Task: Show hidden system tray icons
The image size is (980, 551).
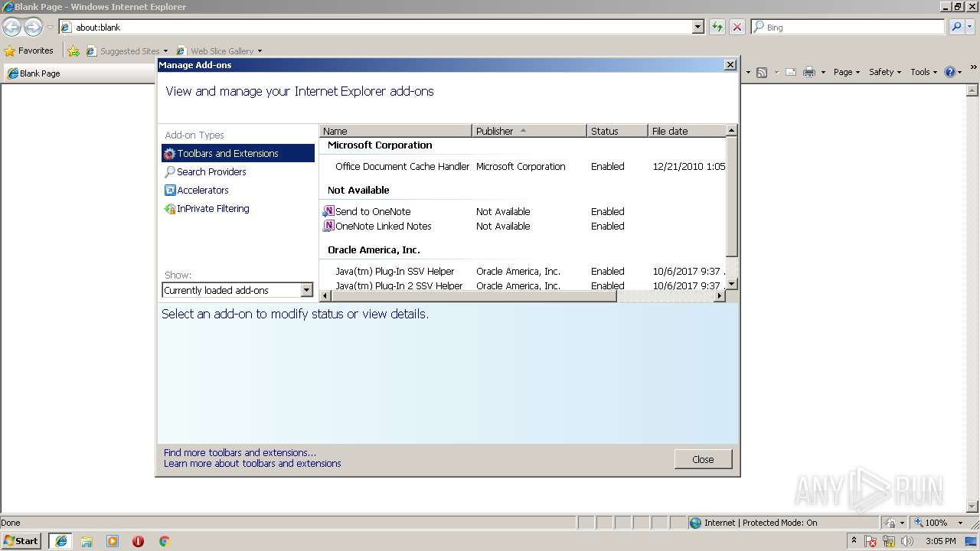Action: [x=854, y=541]
